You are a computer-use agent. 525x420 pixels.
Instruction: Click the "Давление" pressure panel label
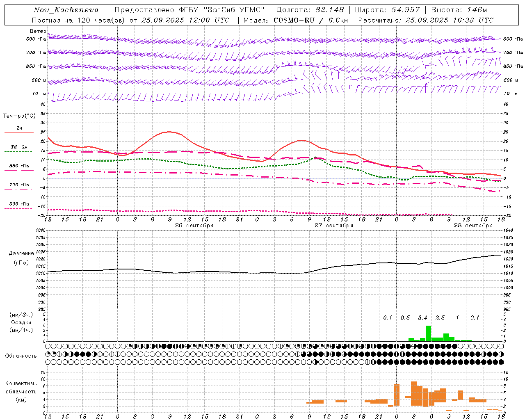[x=21, y=253]
